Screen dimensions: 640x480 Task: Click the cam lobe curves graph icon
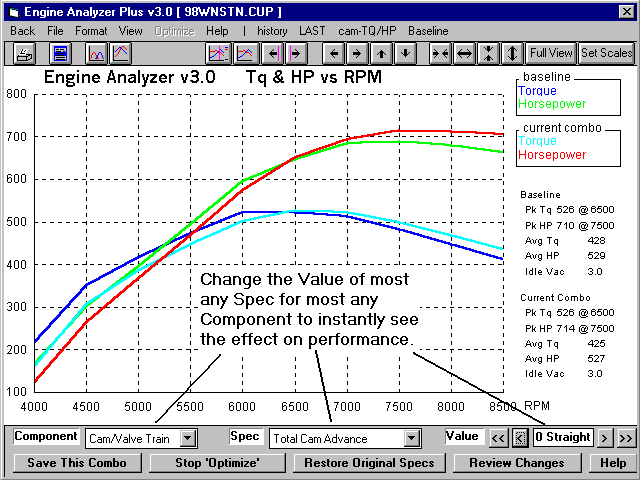pos(97,53)
